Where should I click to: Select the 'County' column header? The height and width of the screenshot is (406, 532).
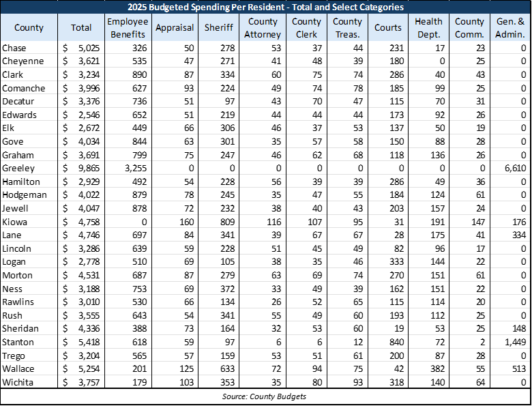29,28
